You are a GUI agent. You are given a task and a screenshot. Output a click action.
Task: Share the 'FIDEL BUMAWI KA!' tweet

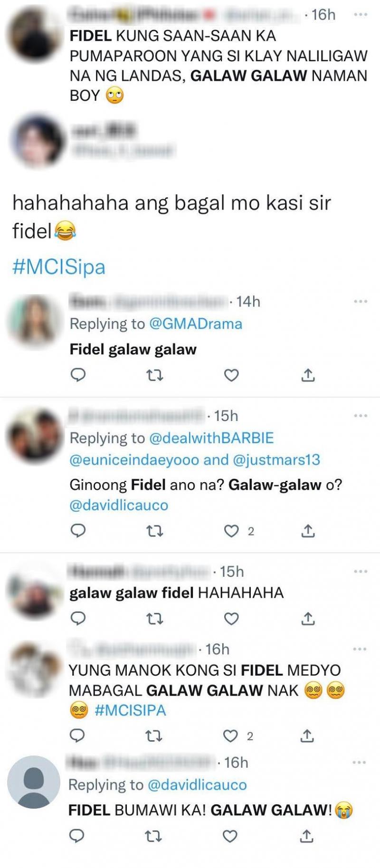coord(307,836)
